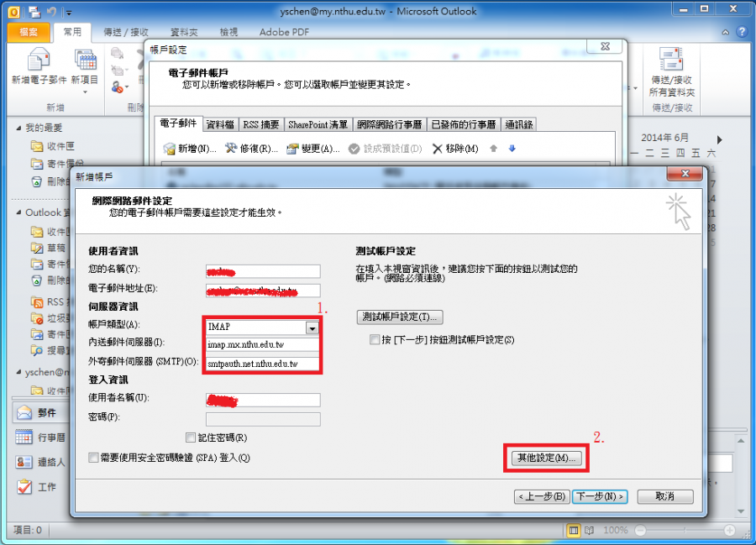Check test account settings on Next checkbox
The width and height of the screenshot is (756, 545).
375,340
